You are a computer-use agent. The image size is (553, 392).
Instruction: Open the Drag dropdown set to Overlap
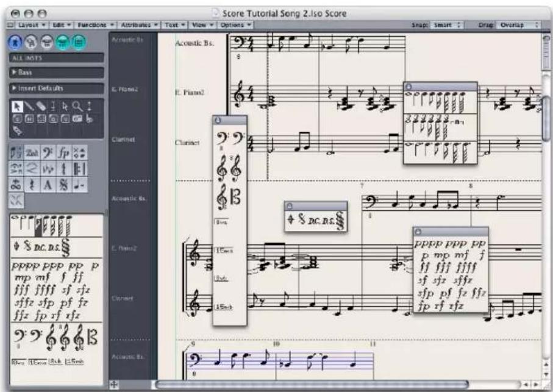pyautogui.click(x=518, y=25)
